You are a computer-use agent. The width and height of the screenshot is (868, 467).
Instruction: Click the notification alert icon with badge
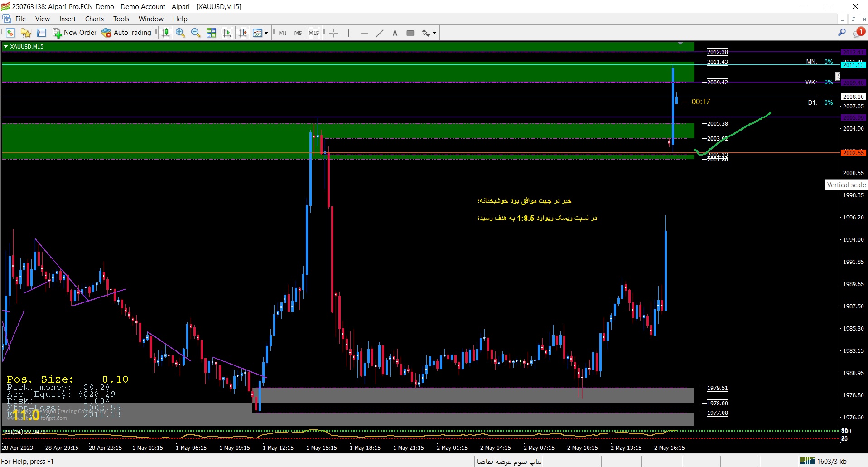tap(859, 32)
